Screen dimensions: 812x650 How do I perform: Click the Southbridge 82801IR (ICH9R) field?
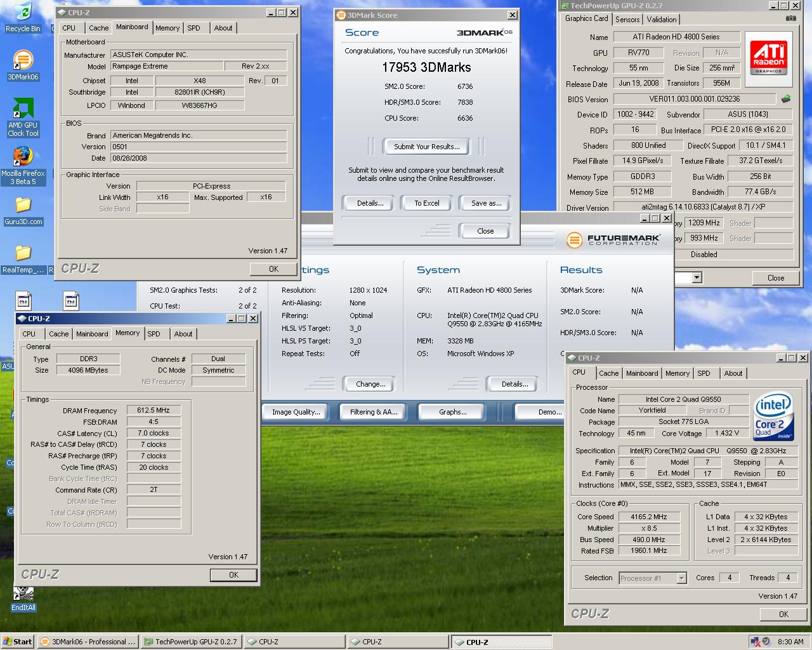tap(200, 92)
